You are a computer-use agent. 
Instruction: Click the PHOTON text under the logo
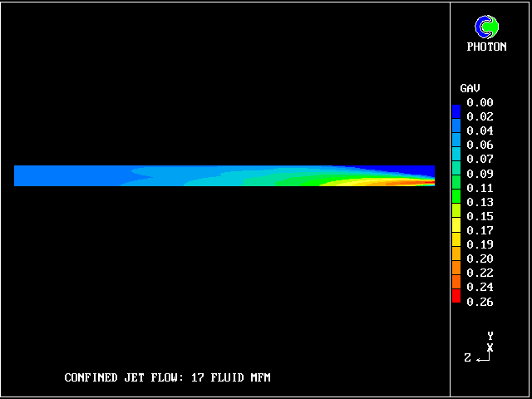tap(486, 47)
